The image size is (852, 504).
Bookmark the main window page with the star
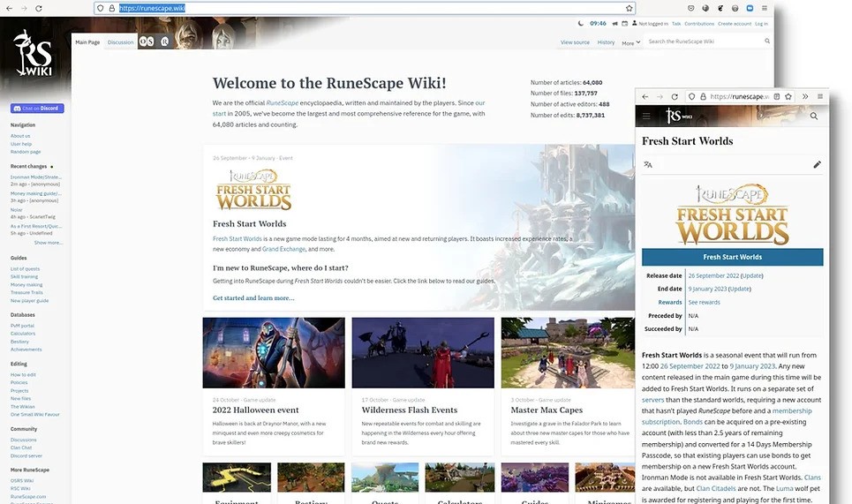pyautogui.click(x=630, y=8)
